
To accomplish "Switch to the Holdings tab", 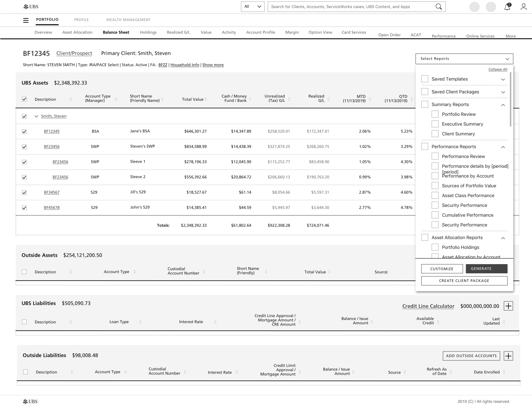I will tap(148, 32).
